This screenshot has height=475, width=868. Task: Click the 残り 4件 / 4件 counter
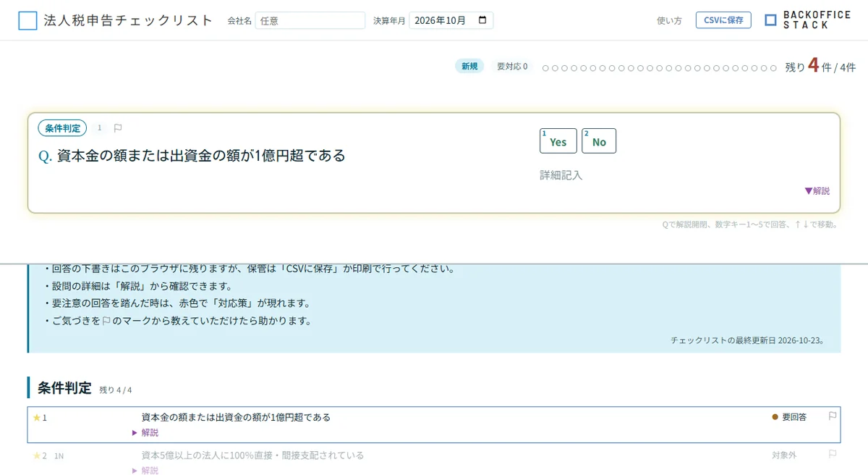pyautogui.click(x=820, y=66)
